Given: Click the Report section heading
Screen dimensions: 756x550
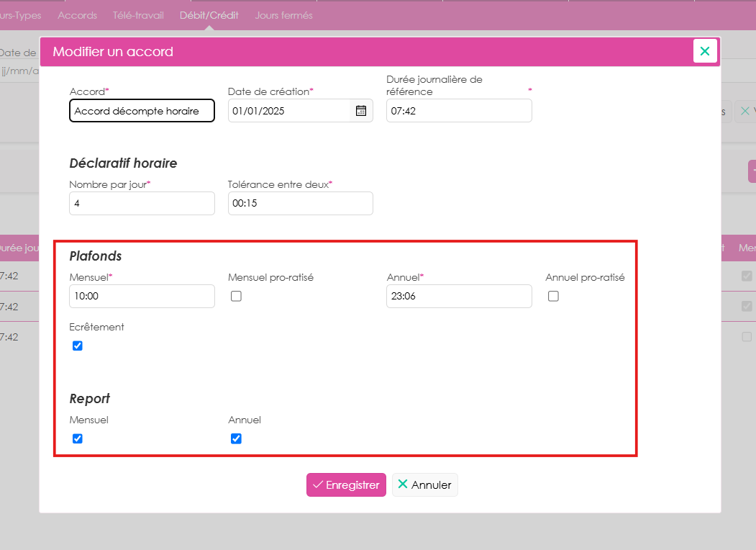Looking at the screenshot, I should click(90, 399).
